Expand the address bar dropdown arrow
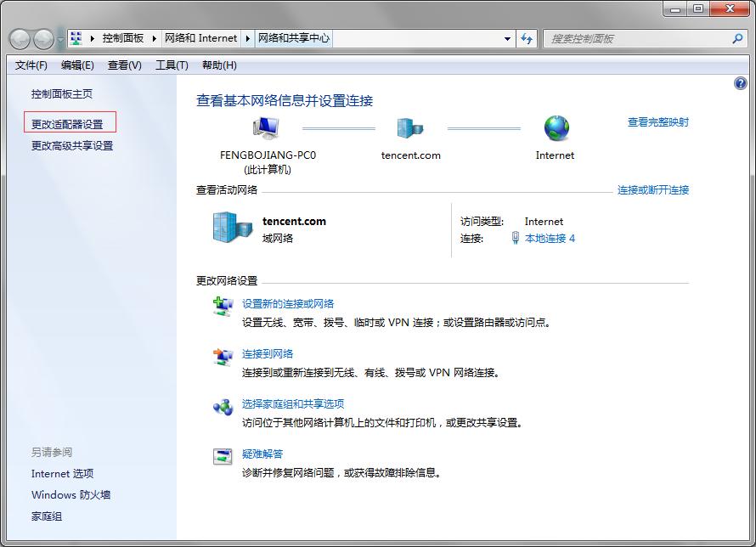Screen dimensions: 756x547 click(507, 38)
